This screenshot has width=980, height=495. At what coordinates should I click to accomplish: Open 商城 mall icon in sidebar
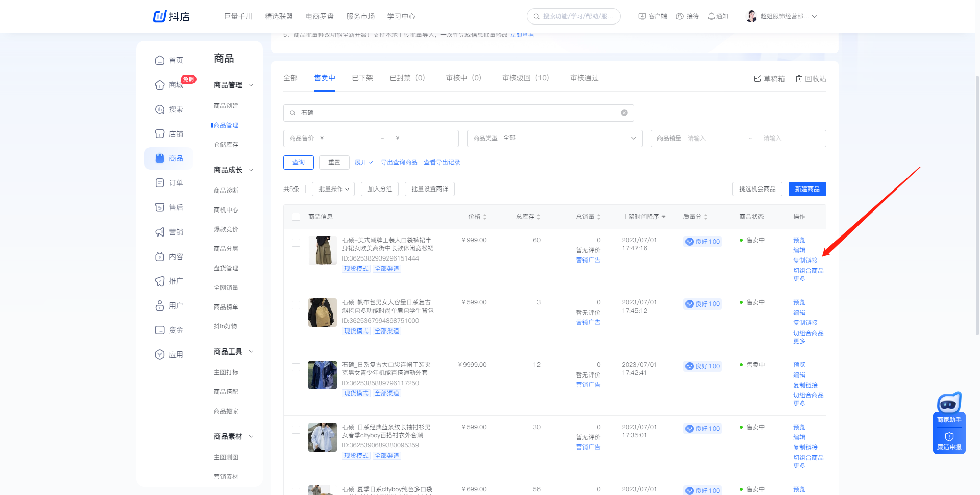[160, 85]
